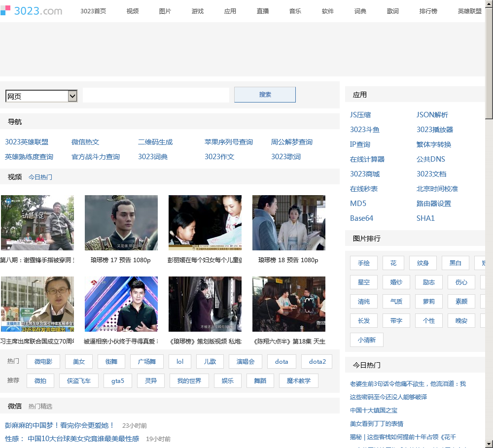Open the 繁体字转换 app link
This screenshot has width=493, height=448.
click(x=433, y=144)
